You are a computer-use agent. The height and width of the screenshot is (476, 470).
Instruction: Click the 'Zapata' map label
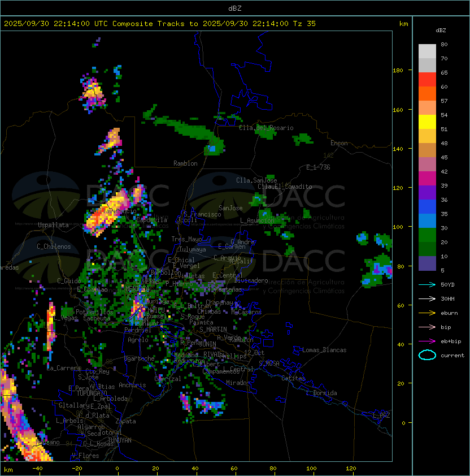pos(125,421)
